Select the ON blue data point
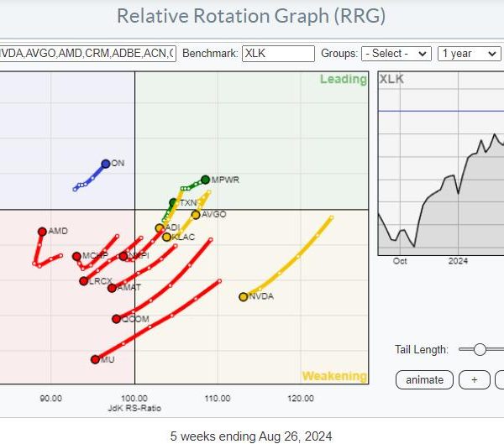 coord(106,164)
